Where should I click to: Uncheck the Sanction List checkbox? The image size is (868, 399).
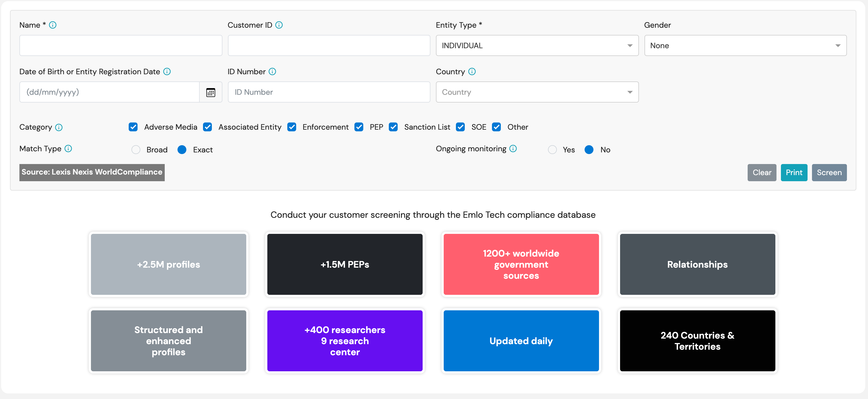pyautogui.click(x=393, y=127)
